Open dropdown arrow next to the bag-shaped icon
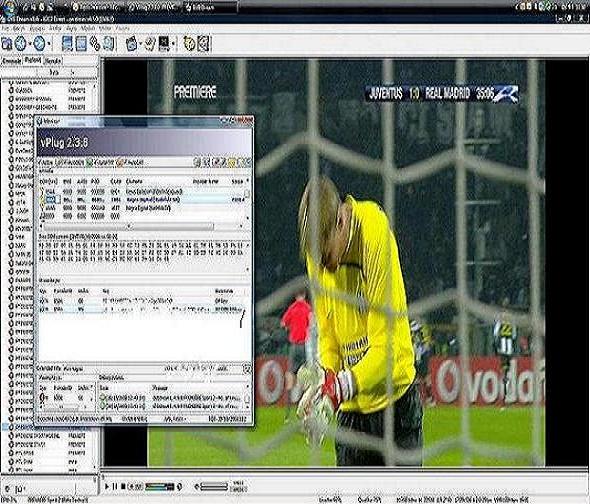 (x=140, y=44)
